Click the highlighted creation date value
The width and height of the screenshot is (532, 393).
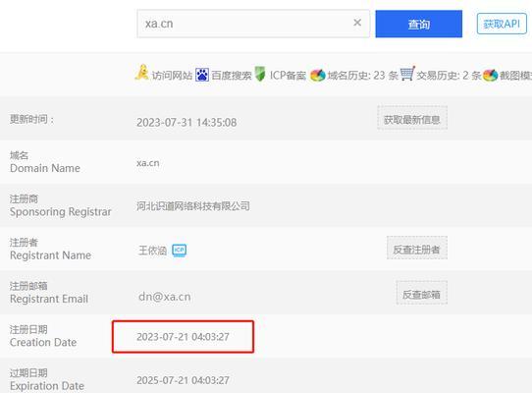coord(183,337)
